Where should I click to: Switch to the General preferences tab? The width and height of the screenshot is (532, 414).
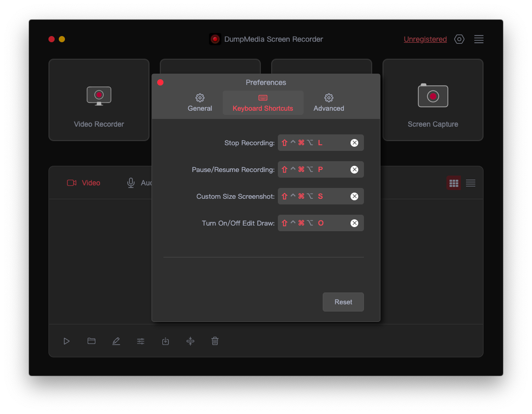200,102
